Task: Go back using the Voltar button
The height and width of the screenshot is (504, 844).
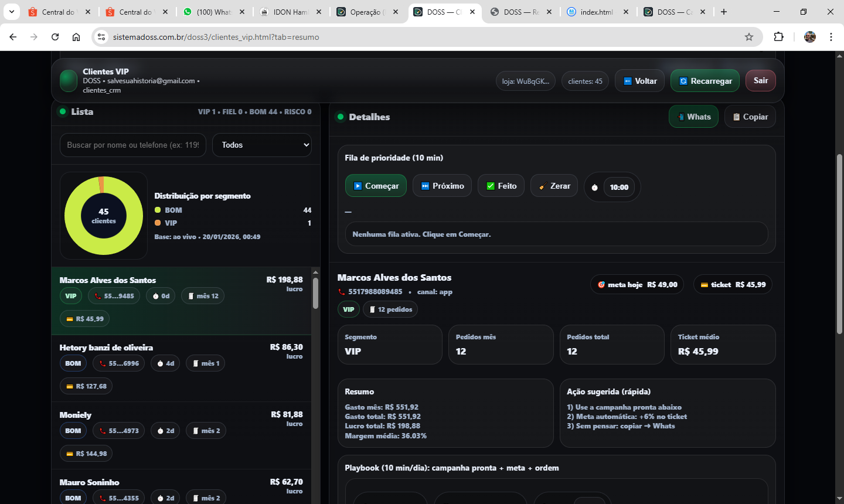Action: pos(639,81)
